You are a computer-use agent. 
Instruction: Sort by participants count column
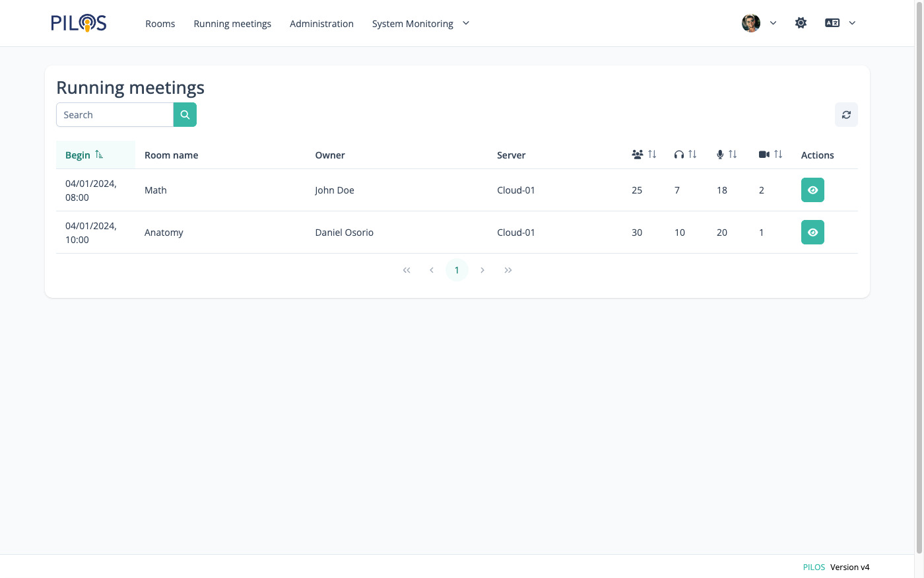643,155
